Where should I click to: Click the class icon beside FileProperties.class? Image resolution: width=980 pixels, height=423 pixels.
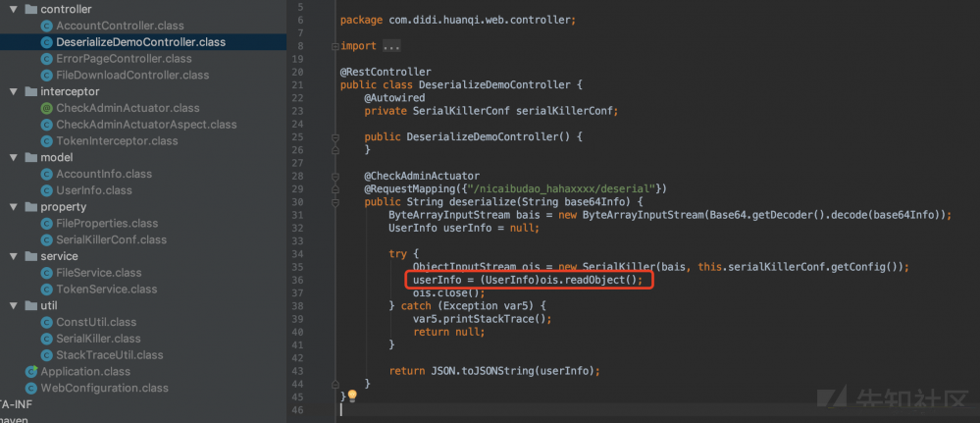point(46,224)
